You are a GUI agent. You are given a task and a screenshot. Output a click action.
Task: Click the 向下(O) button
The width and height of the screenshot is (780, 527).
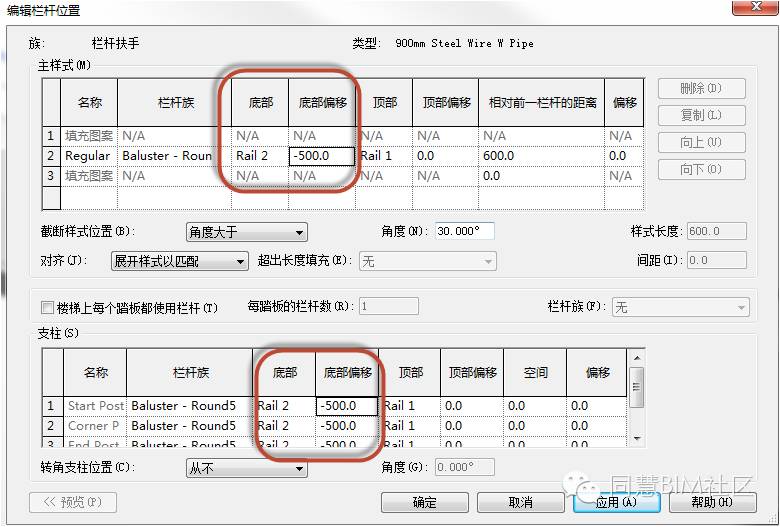[701, 169]
